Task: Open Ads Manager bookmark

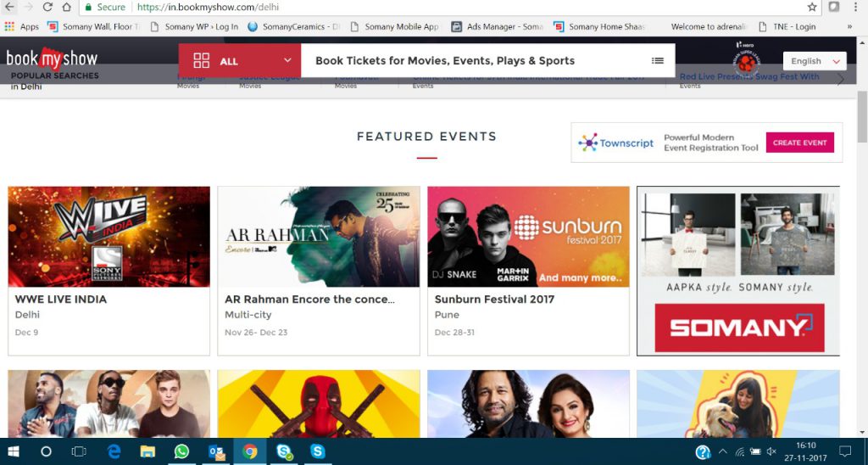Action: tap(498, 26)
